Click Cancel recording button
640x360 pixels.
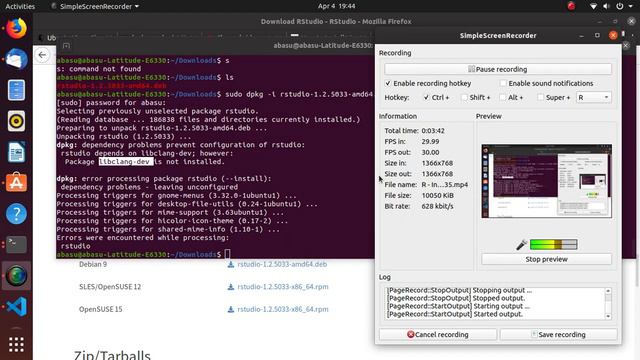[438, 334]
